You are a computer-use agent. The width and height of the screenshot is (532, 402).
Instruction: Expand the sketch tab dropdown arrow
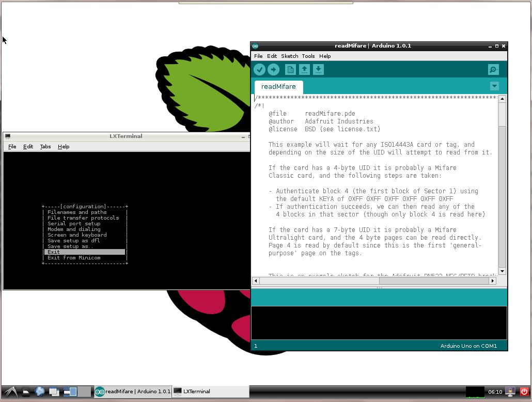pos(494,86)
